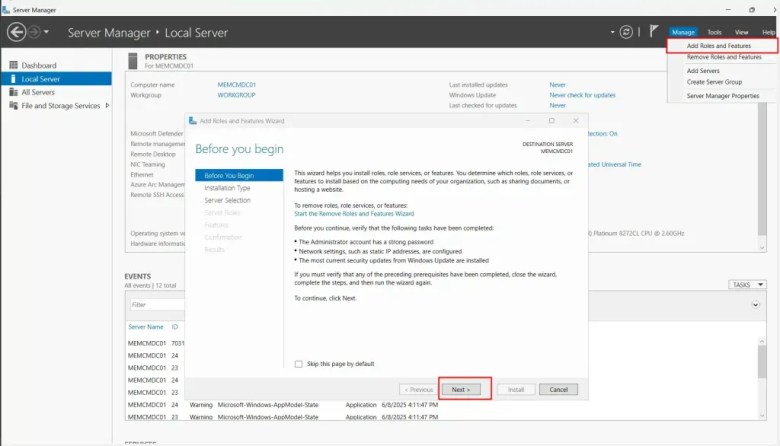
Task: Open the notifications flag icon
Action: pos(654,31)
